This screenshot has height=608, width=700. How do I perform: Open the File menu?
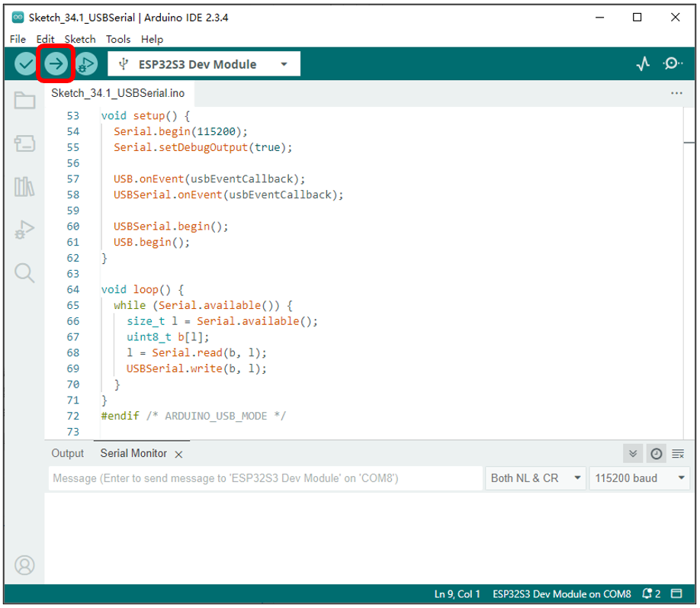[x=18, y=40]
